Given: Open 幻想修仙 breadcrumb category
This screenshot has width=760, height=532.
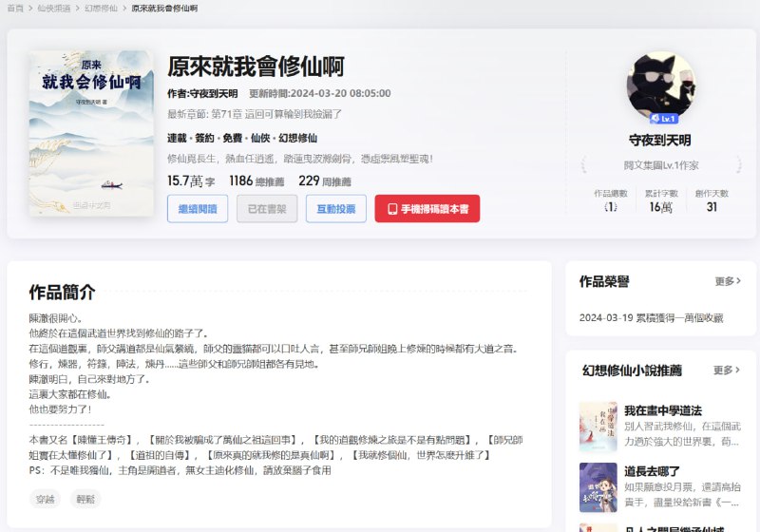Looking at the screenshot, I should 101,9.
